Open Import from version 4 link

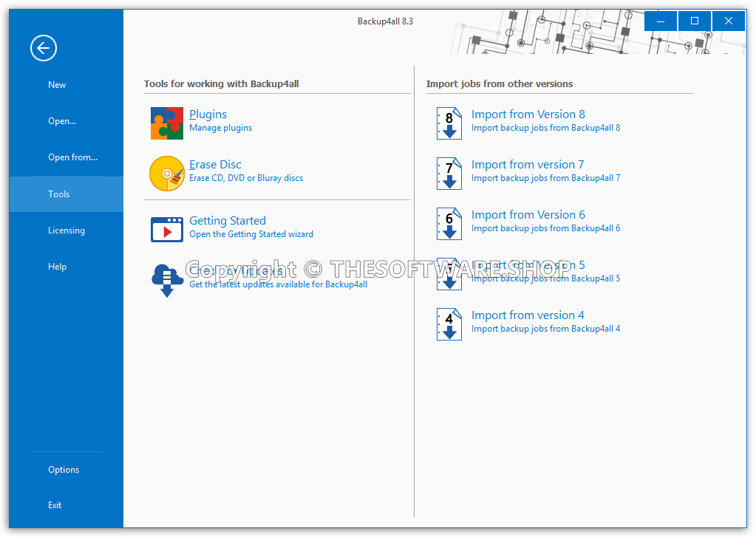tap(528, 315)
